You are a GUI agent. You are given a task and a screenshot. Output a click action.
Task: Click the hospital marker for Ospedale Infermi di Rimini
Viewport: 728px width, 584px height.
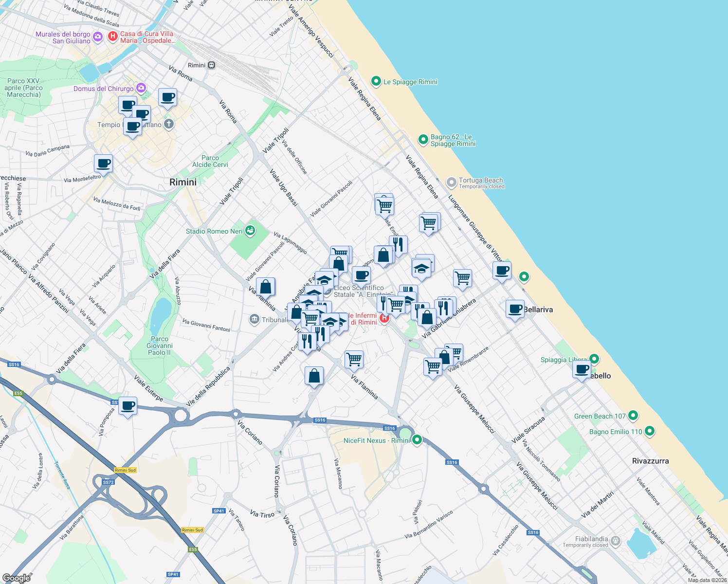tap(384, 316)
